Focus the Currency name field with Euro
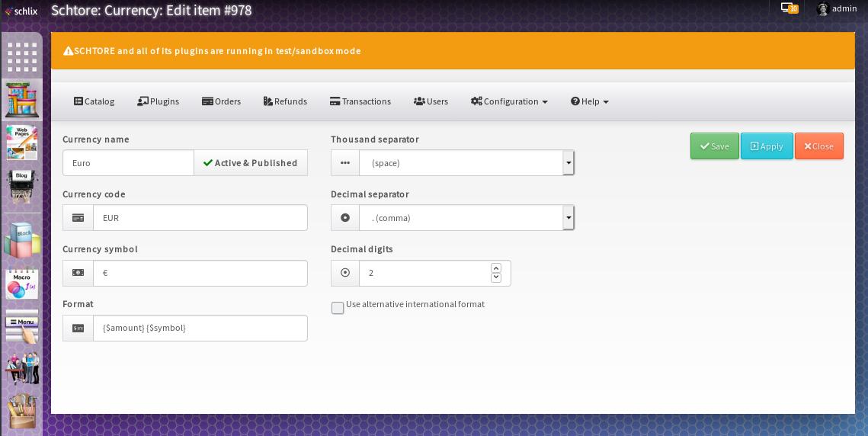Image resolution: width=868 pixels, height=436 pixels. click(129, 163)
